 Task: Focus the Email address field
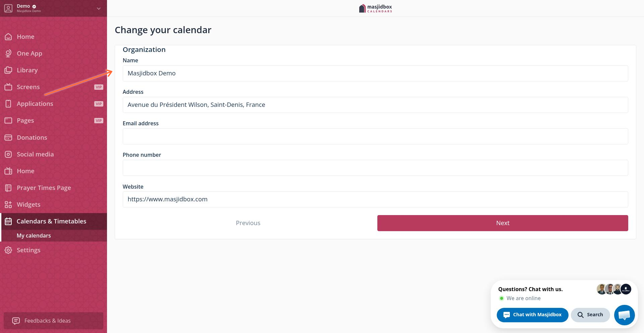375,136
